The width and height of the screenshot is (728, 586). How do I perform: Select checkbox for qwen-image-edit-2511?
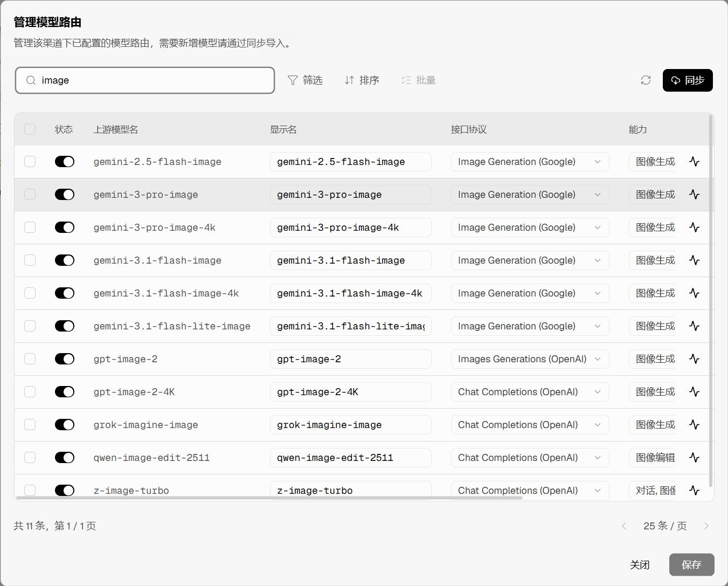(x=30, y=458)
